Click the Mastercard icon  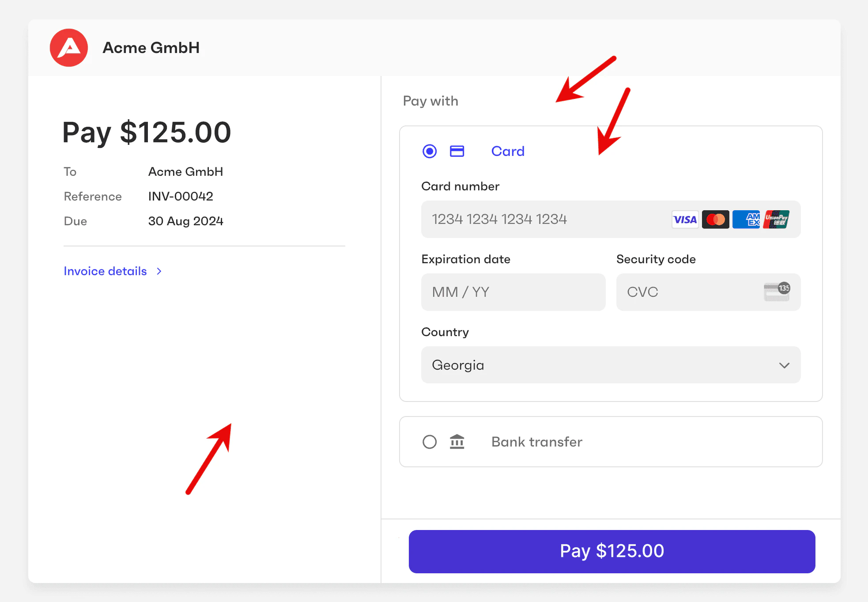tap(715, 219)
